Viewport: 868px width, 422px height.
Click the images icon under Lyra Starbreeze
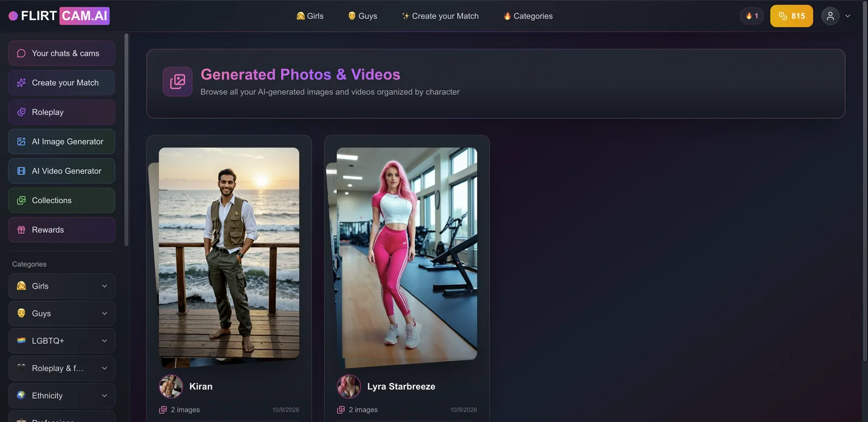pyautogui.click(x=341, y=410)
